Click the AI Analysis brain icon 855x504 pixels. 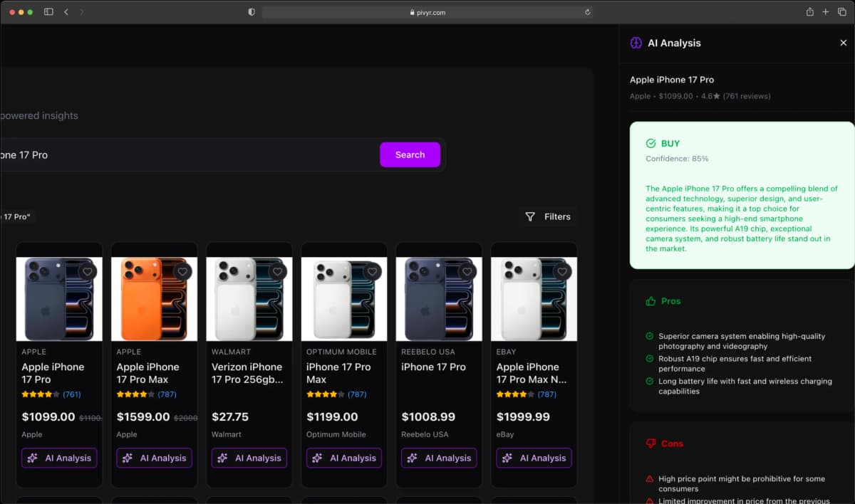click(636, 43)
